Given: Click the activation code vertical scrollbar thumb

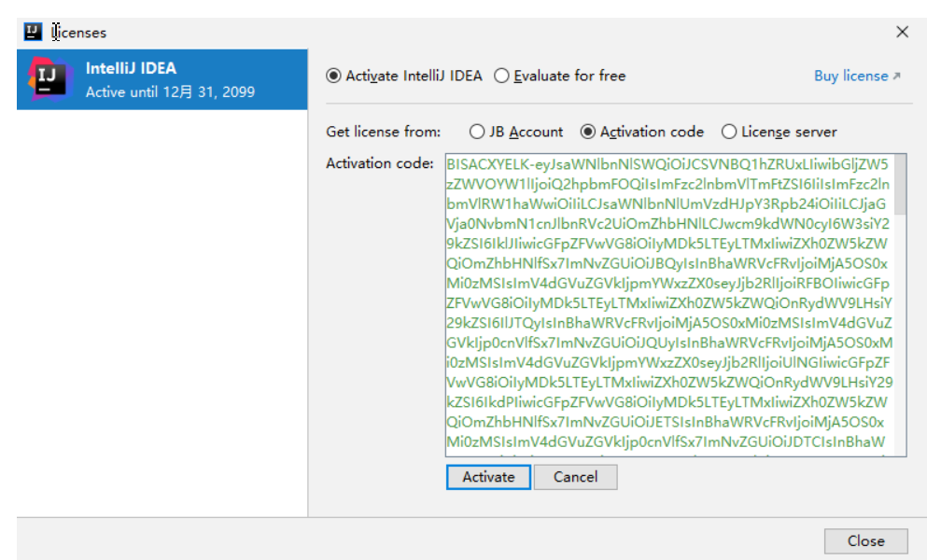Looking at the screenshot, I should [900, 184].
